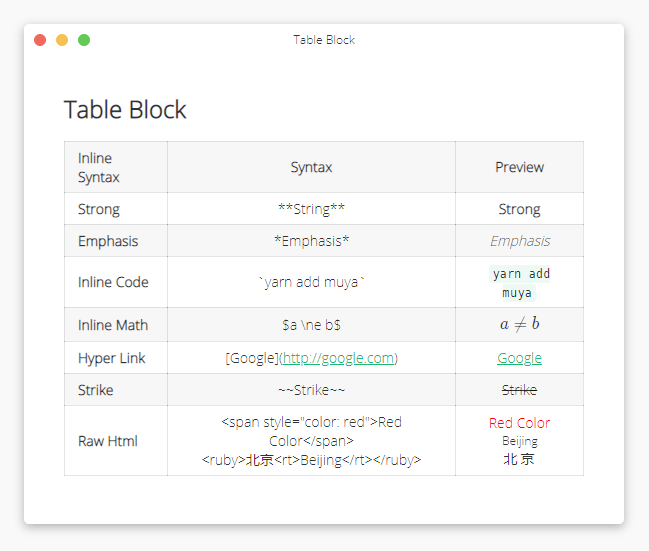Viewport: 649px width, 551px height.
Task: Click the italic Emphasis preview text
Action: tap(519, 241)
